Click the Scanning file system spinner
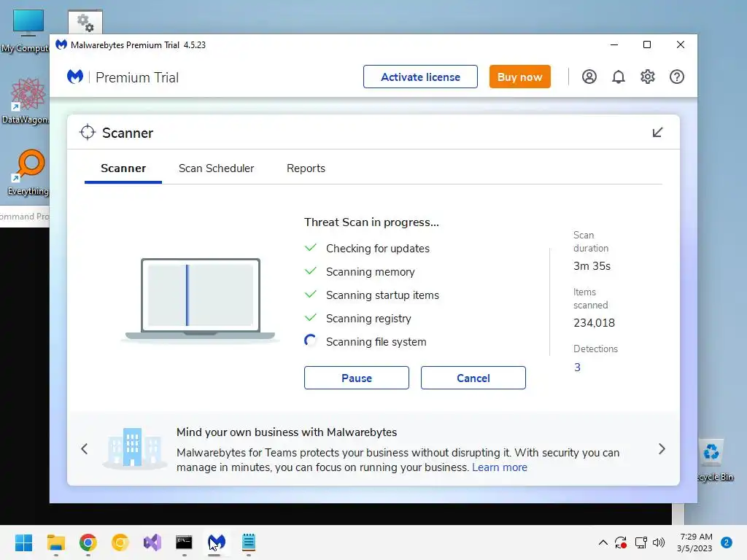 (x=310, y=341)
